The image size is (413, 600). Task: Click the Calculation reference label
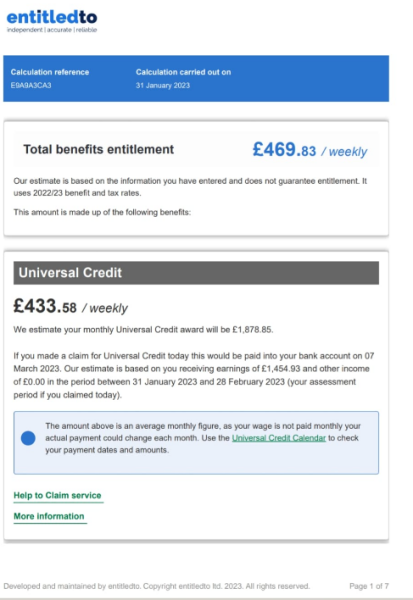pyautogui.click(x=50, y=72)
